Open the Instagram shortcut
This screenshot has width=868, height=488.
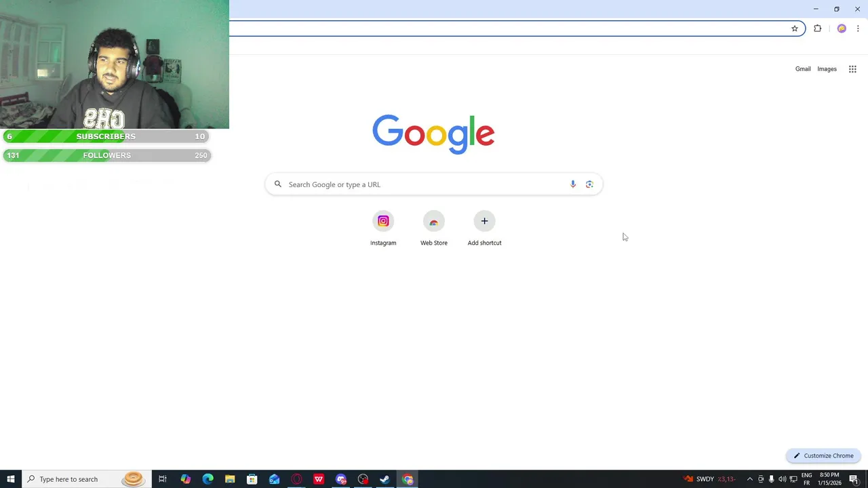(x=383, y=229)
